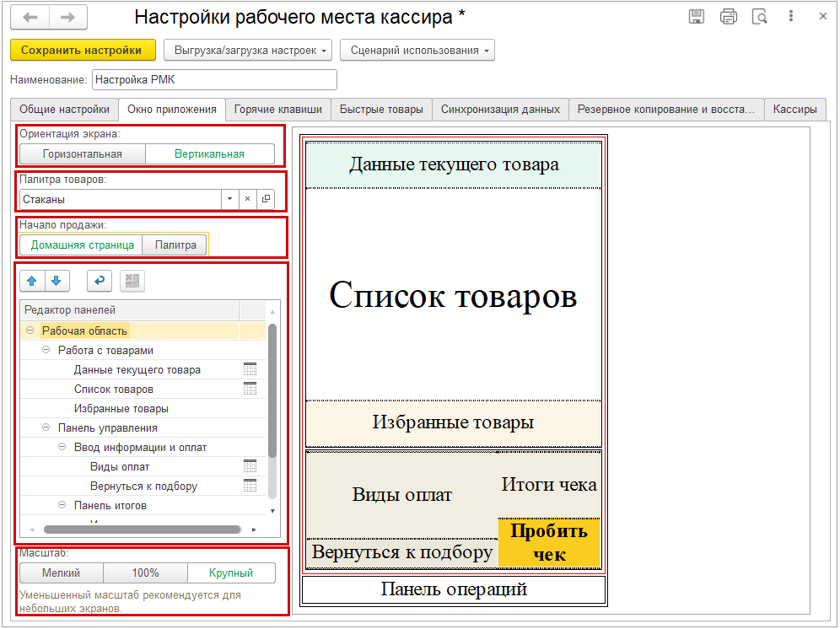Click the back navigation arrow
This screenshot has width=840, height=629.
click(30, 18)
